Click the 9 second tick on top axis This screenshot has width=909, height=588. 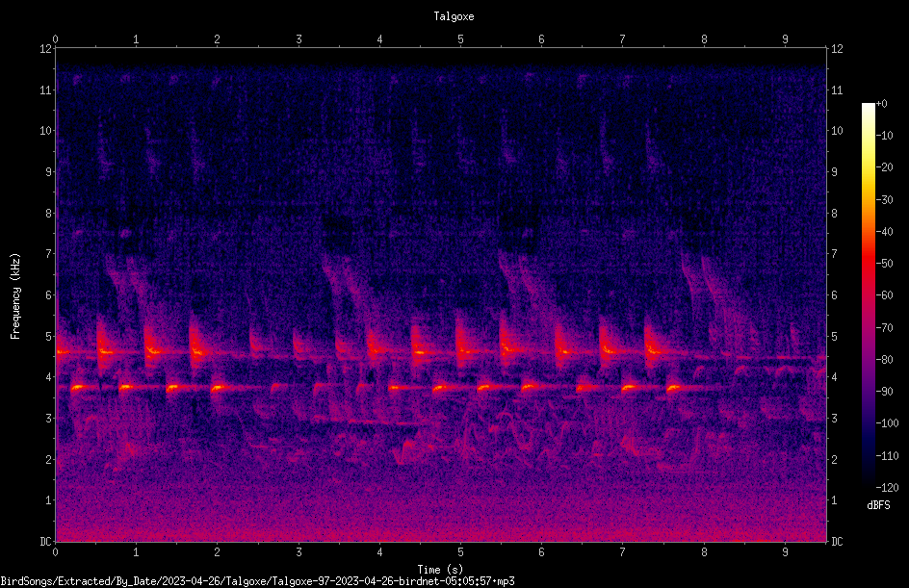click(x=785, y=39)
